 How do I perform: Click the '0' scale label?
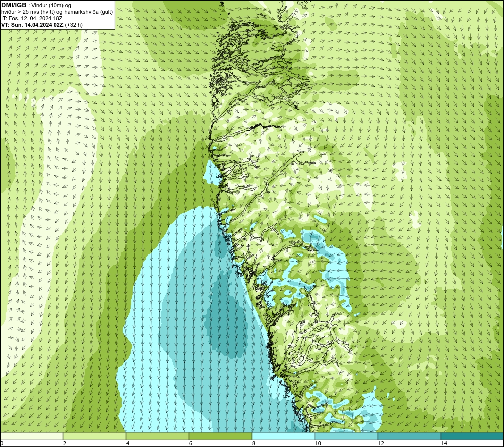(x=2, y=443)
